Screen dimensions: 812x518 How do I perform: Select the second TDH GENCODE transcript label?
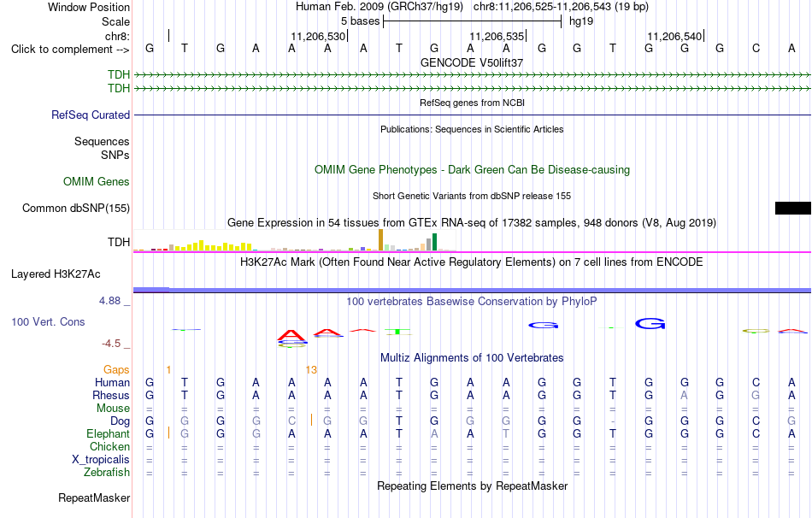(x=119, y=89)
